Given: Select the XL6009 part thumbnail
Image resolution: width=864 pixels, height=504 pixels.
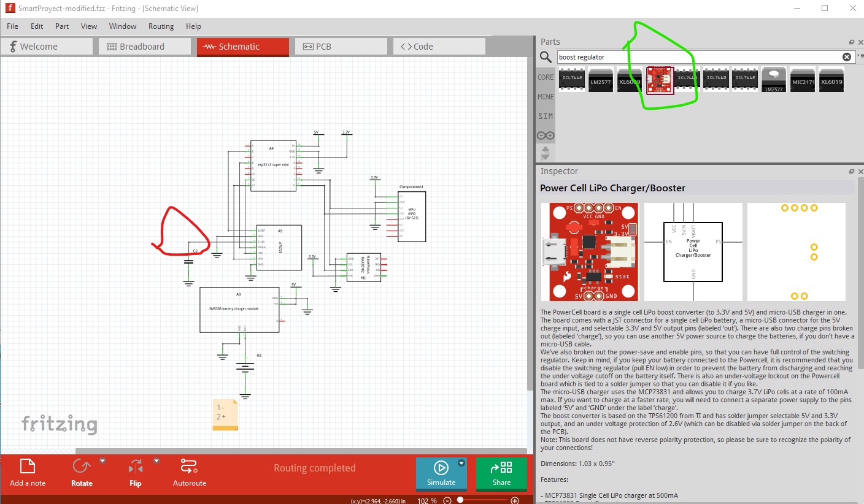Looking at the screenshot, I should coord(630,80).
